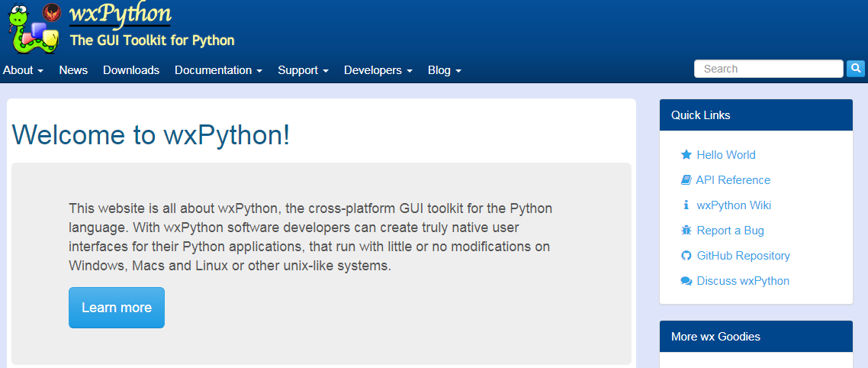Open the GitHub Repository link
Screen dimensions: 868x368
(x=743, y=256)
